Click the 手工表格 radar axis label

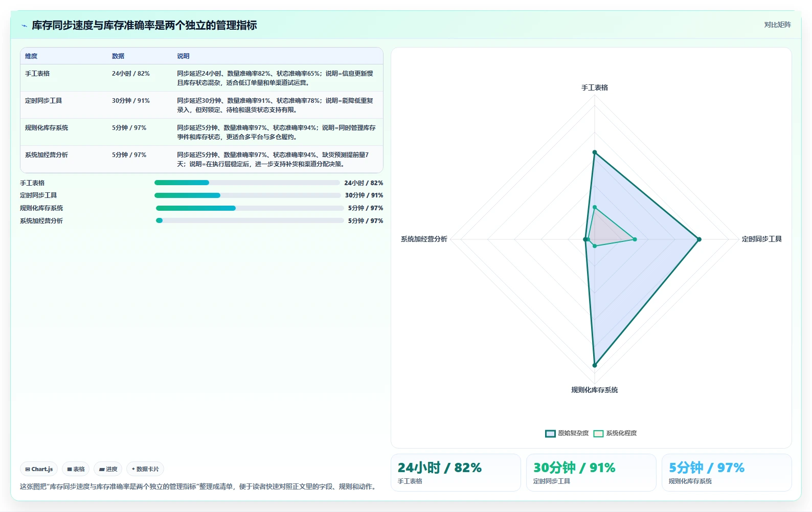(x=595, y=88)
